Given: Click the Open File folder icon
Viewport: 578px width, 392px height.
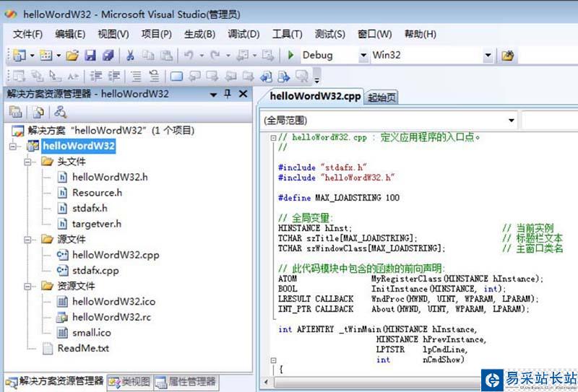Looking at the screenshot, I should pyautogui.click(x=72, y=56).
